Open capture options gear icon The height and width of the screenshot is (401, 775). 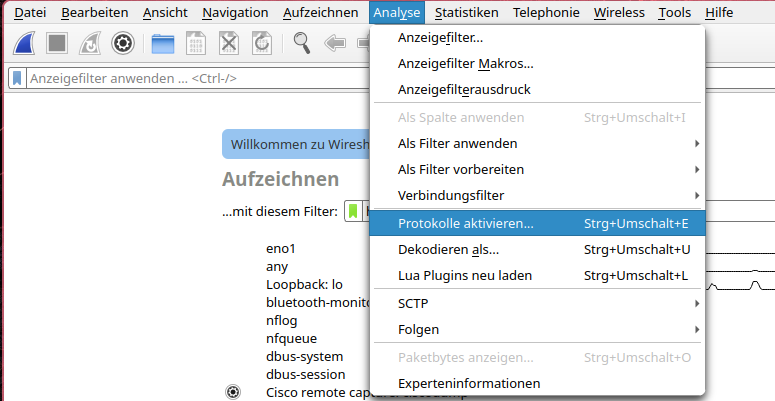123,43
